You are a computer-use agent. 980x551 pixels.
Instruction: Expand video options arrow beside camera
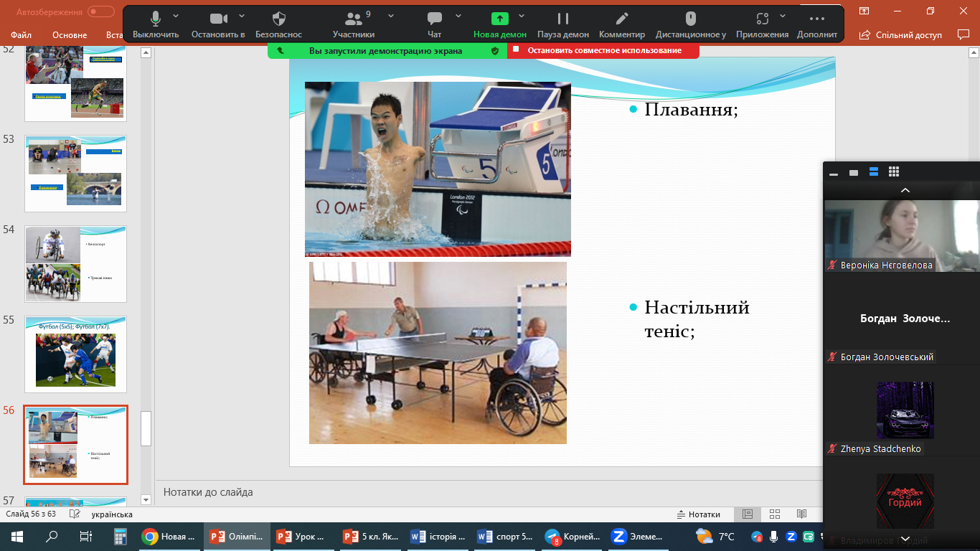[x=241, y=16]
